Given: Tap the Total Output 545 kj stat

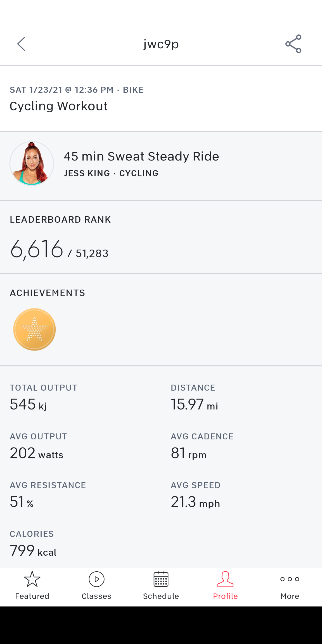Looking at the screenshot, I should coord(28,404).
